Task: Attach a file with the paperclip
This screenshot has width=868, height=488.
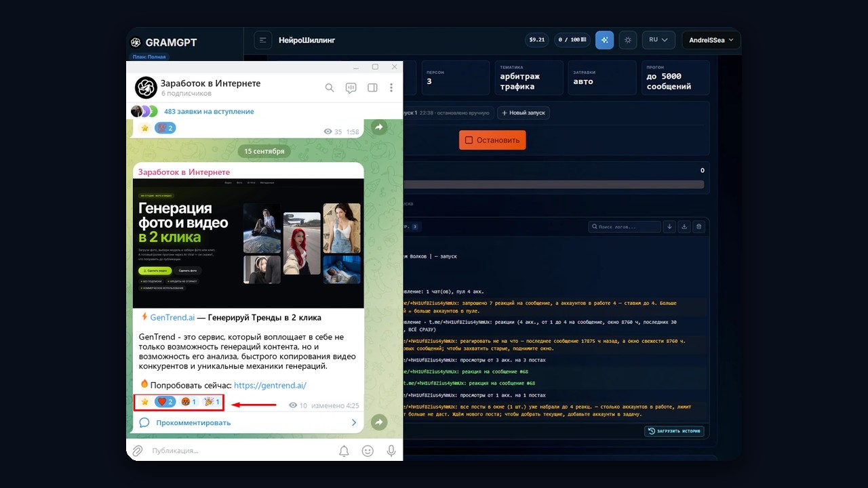Action: (x=138, y=451)
